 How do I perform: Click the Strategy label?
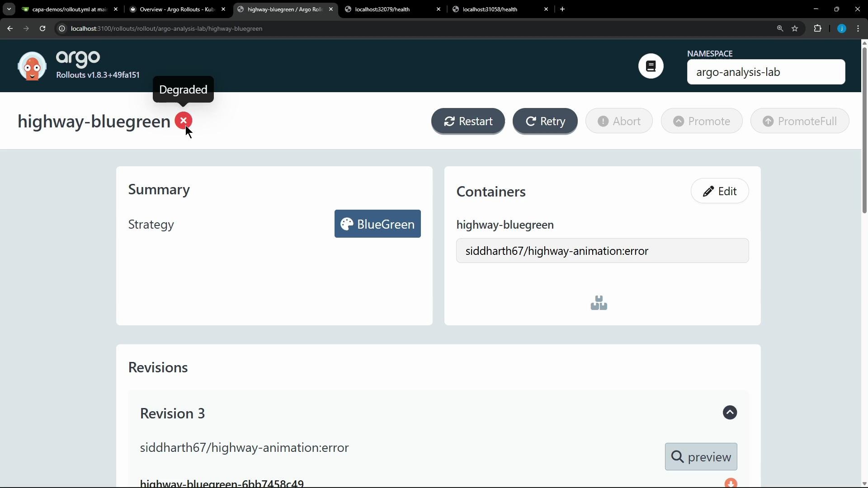[x=151, y=224]
